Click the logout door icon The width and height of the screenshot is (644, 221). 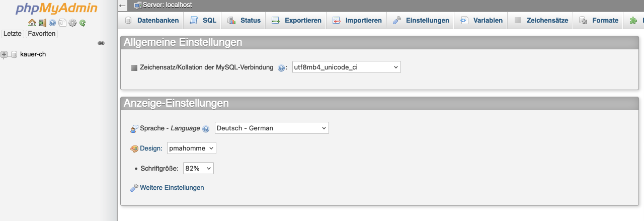click(x=42, y=23)
